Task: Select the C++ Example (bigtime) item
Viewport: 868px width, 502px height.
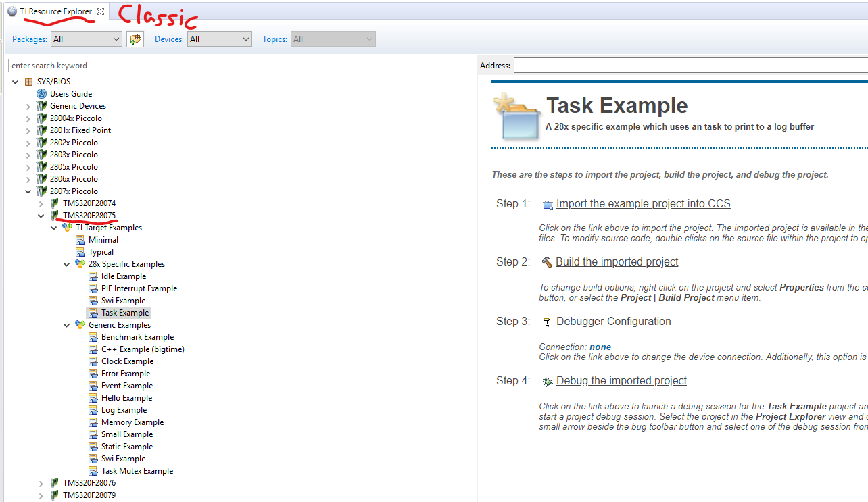Action: pos(143,349)
